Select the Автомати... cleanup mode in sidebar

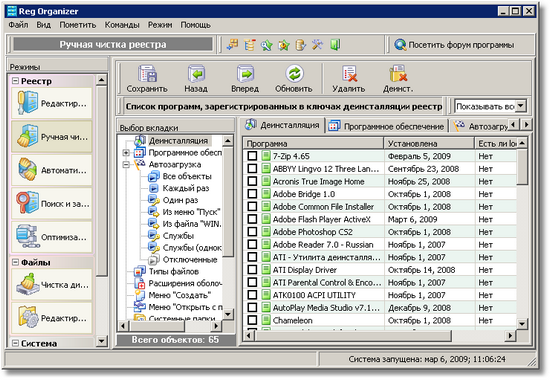pyautogui.click(x=52, y=170)
